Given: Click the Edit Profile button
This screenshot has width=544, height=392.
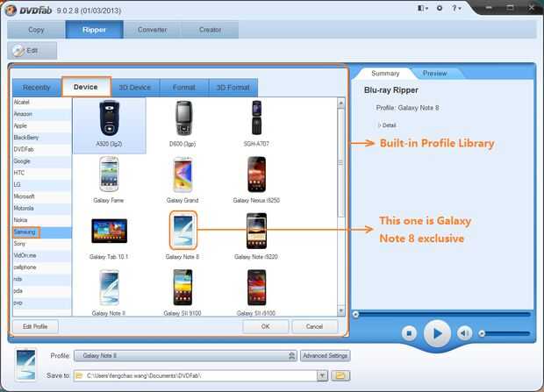Looking at the screenshot, I should (35, 326).
